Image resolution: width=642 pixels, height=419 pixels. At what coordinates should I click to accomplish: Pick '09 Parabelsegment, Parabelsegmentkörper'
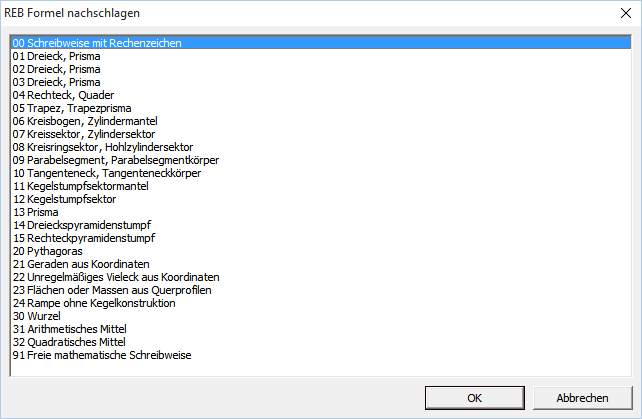click(x=321, y=160)
